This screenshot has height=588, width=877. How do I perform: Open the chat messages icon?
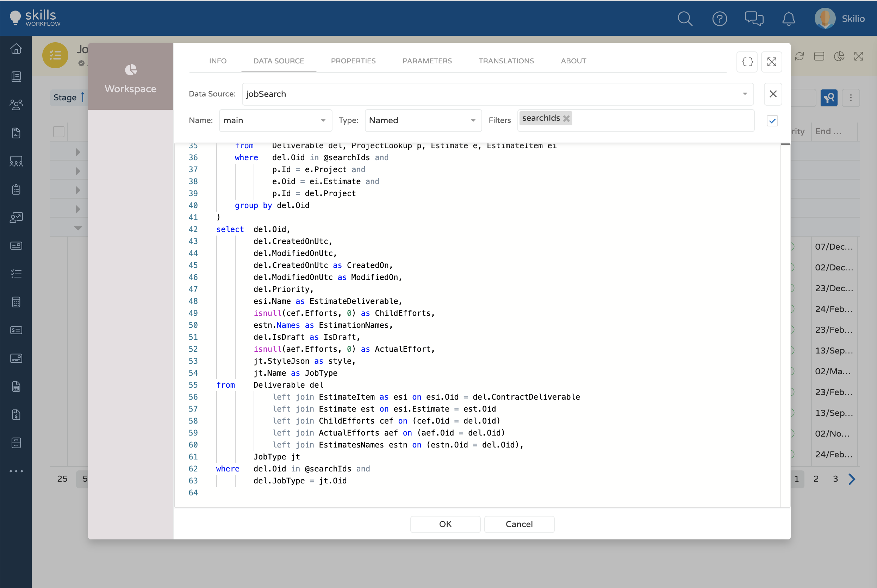click(754, 18)
